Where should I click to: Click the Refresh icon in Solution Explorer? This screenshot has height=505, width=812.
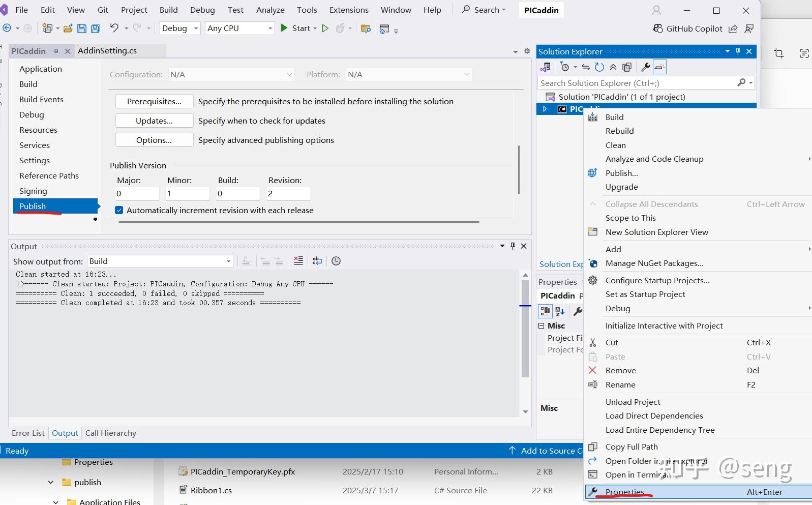tap(599, 67)
